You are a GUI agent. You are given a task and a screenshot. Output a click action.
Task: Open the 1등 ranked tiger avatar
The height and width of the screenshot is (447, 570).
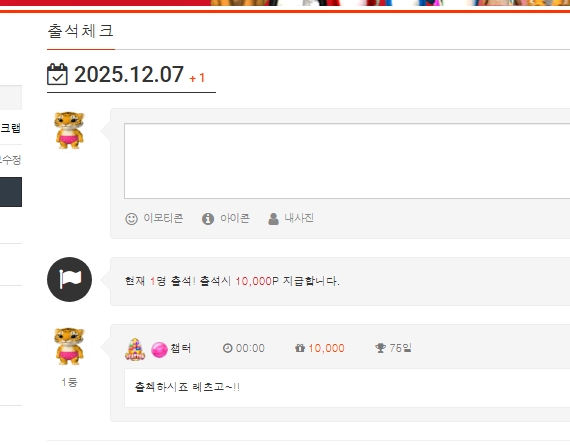click(x=69, y=346)
